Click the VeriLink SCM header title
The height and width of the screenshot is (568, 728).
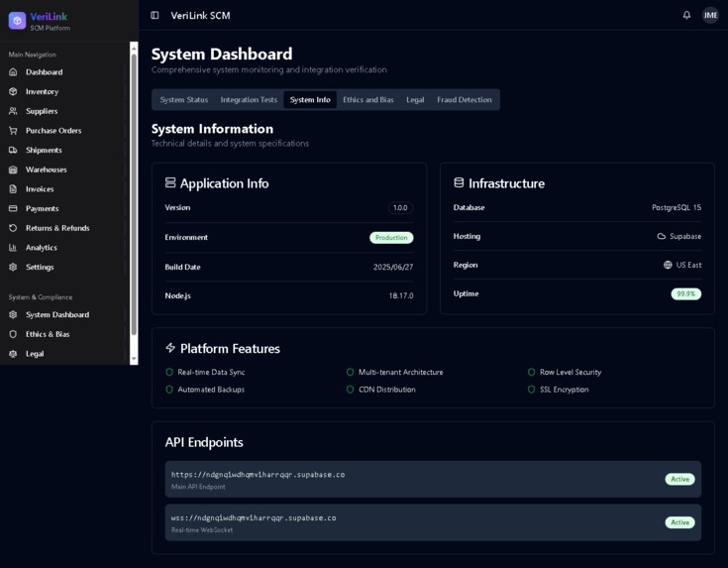200,15
